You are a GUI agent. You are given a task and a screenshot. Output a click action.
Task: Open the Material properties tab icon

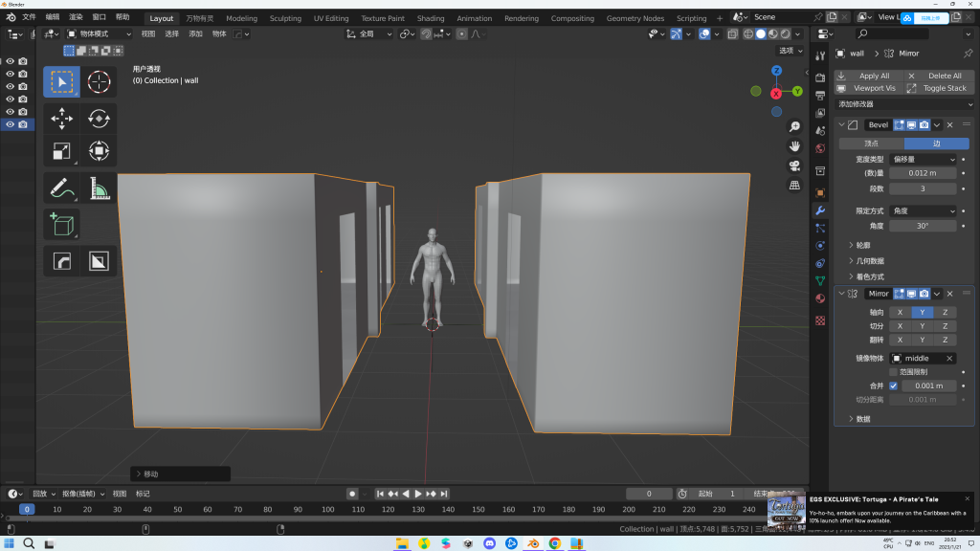820,298
